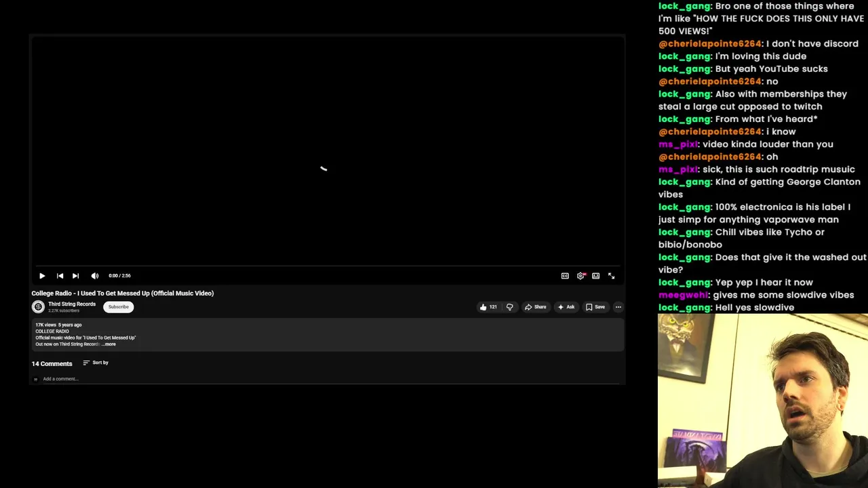Enter fullscreen mode

point(611,276)
